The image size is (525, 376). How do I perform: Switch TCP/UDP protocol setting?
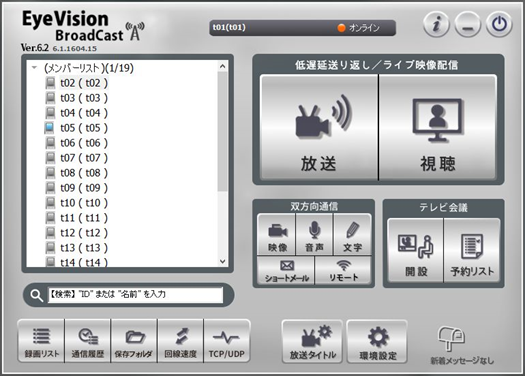point(227,341)
